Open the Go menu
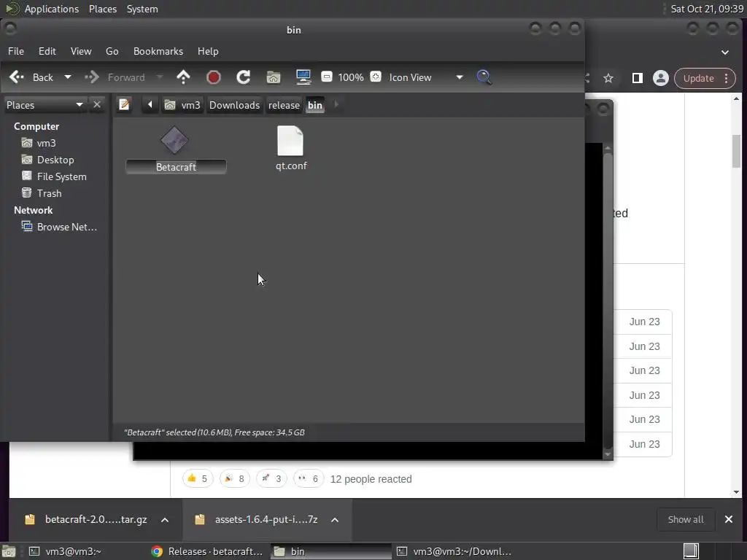Screen dimensions: 747x560 point(112,51)
